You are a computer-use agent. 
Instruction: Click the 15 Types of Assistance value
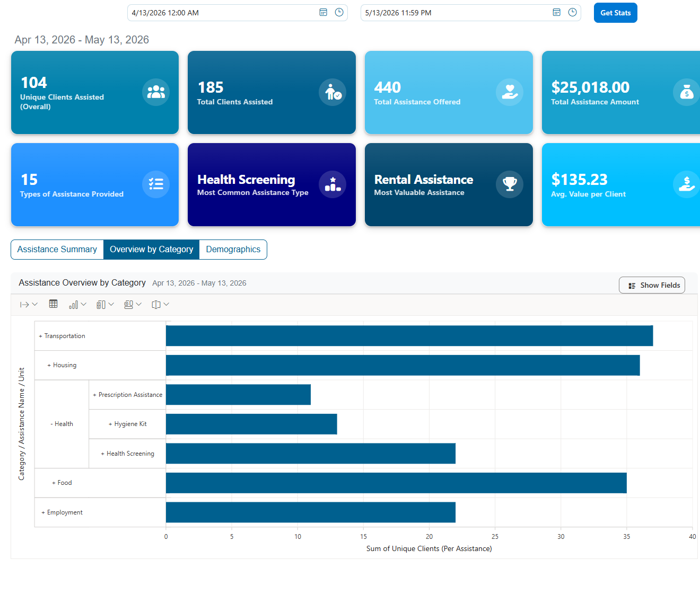tap(29, 180)
